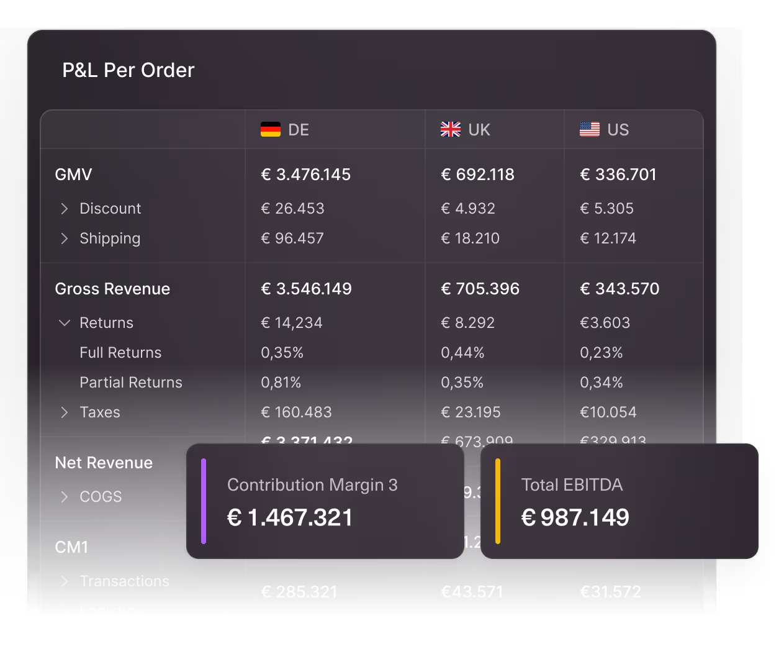Click the German flag icon in the DE column
This screenshot has height=672, width=784.
269,130
